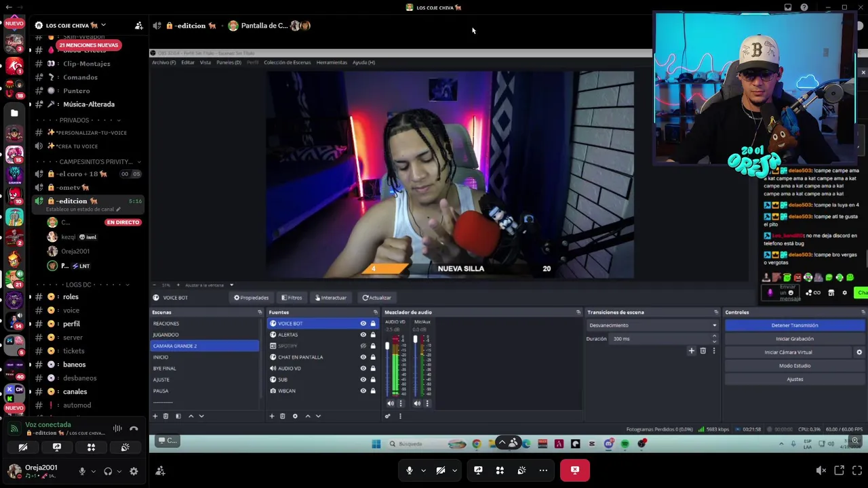The image size is (868, 488).
Task: Click invite to voice icon bottom left
Action: click(x=160, y=471)
